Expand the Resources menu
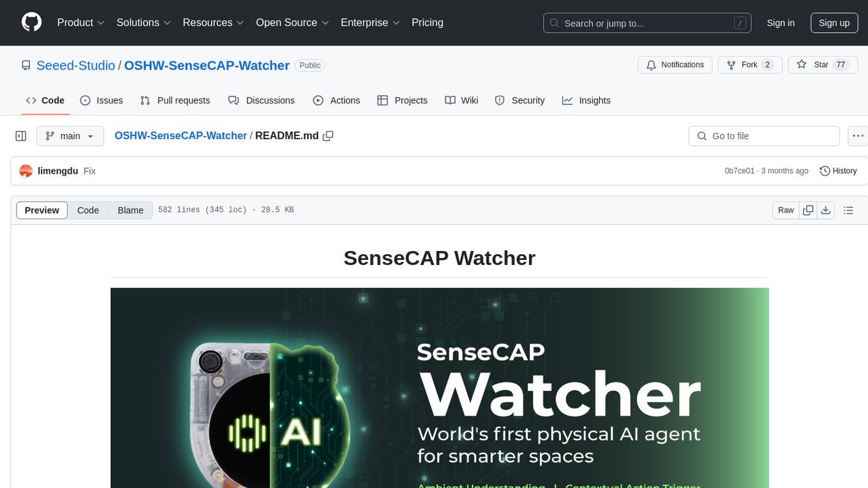Screen dimensions: 868x488 213,22
